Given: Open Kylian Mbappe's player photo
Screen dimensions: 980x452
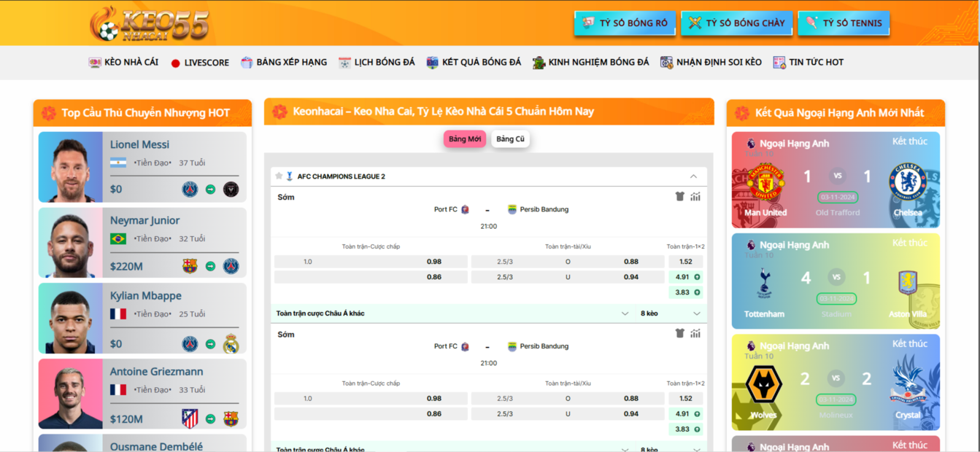Looking at the screenshot, I should click(x=71, y=319).
